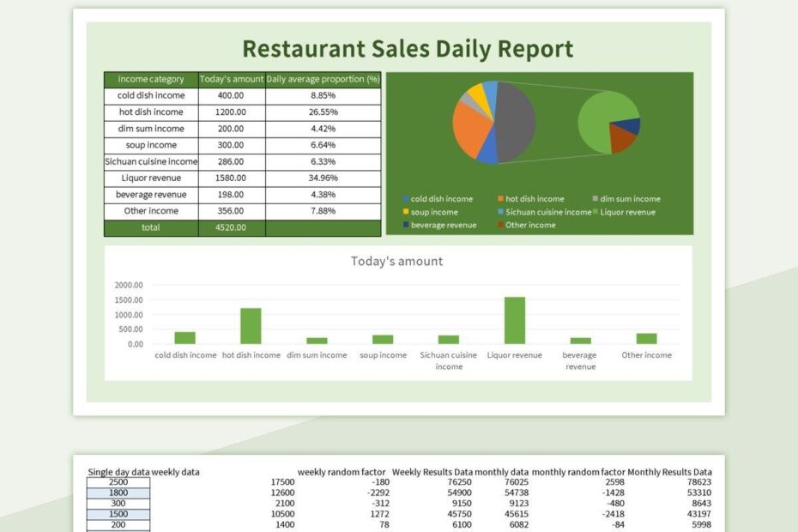The image size is (798, 532).
Task: Select the Liquor revenue legend marker
Action: (x=595, y=211)
